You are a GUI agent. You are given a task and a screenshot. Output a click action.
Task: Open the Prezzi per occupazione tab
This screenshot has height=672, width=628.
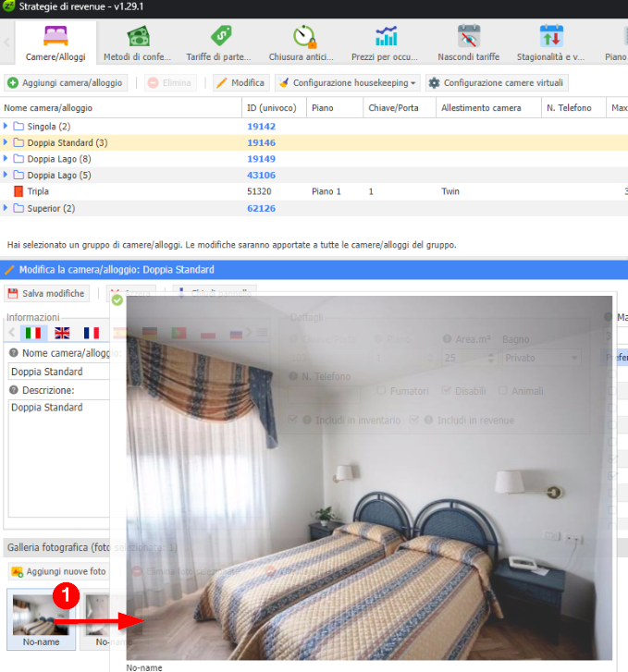pyautogui.click(x=385, y=43)
